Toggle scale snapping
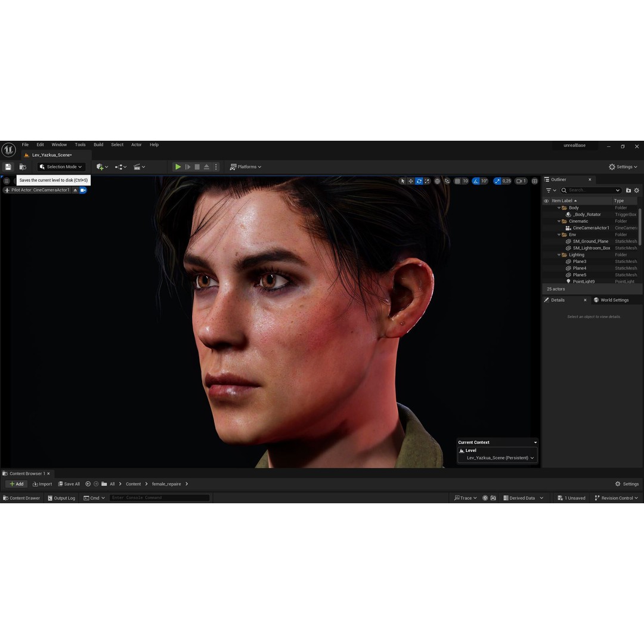Viewport: 644px width, 644px height. [497, 181]
